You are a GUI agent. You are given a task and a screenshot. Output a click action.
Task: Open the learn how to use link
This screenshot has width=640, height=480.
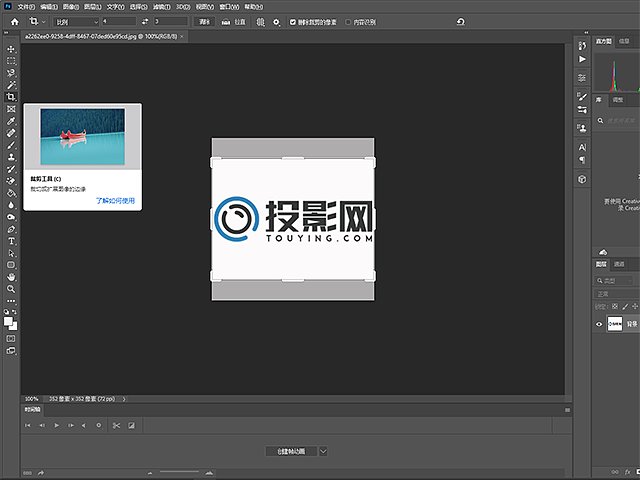click(x=116, y=200)
